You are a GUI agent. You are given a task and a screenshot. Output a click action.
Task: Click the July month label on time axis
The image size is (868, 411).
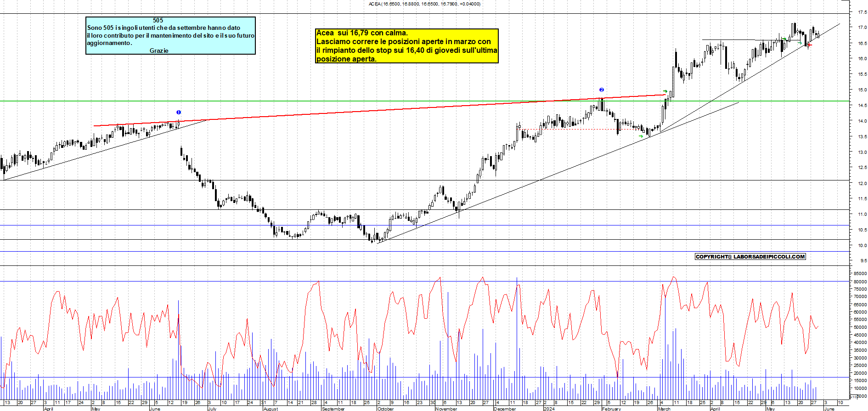coord(212,409)
